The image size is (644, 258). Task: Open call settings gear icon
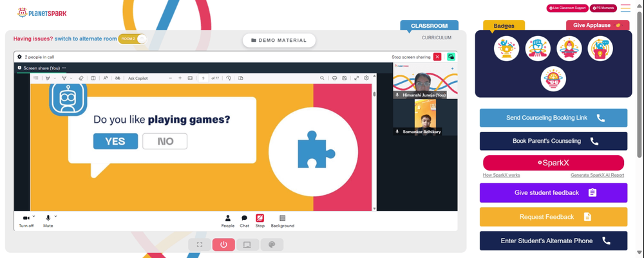pyautogui.click(x=20, y=57)
